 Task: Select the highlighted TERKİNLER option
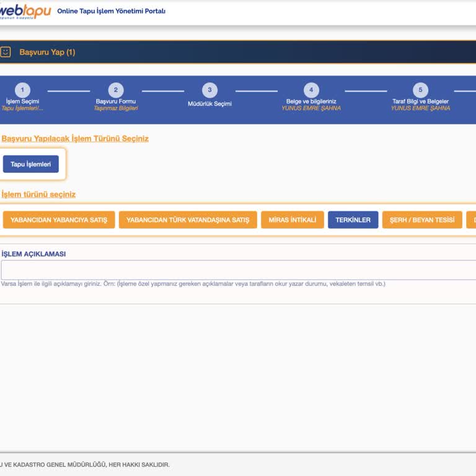click(x=353, y=220)
